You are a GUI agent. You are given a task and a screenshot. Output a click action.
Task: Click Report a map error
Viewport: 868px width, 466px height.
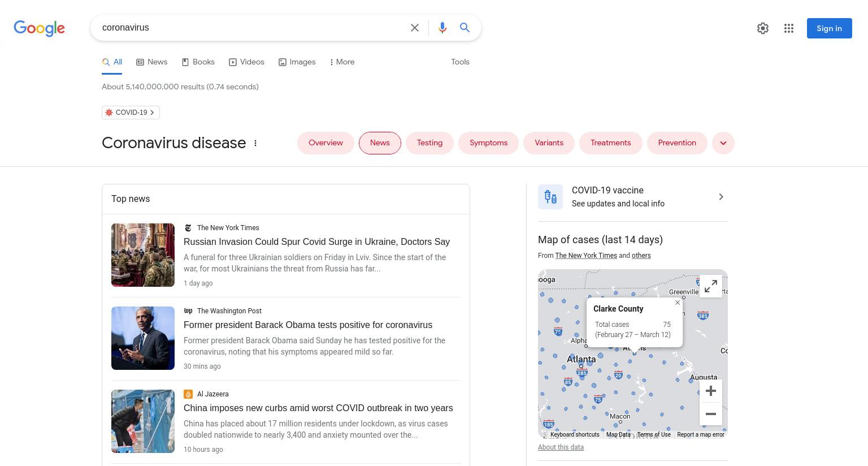(x=700, y=434)
